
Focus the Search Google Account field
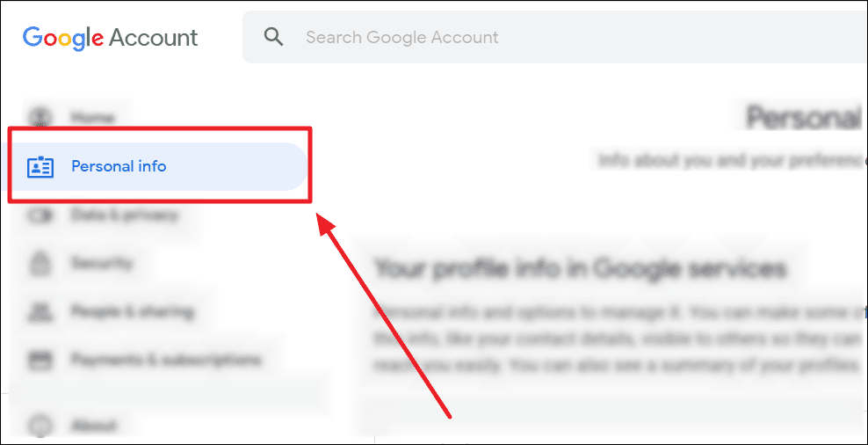(554, 37)
